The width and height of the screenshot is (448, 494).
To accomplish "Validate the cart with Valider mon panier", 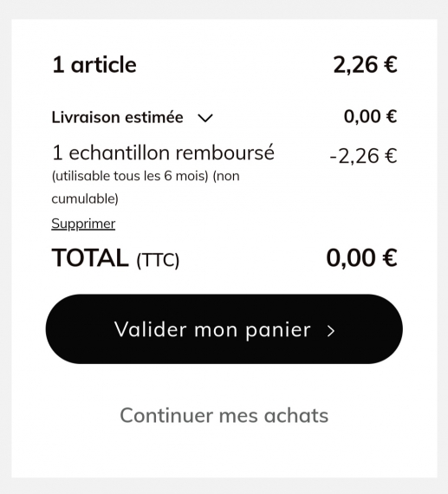I will click(224, 329).
